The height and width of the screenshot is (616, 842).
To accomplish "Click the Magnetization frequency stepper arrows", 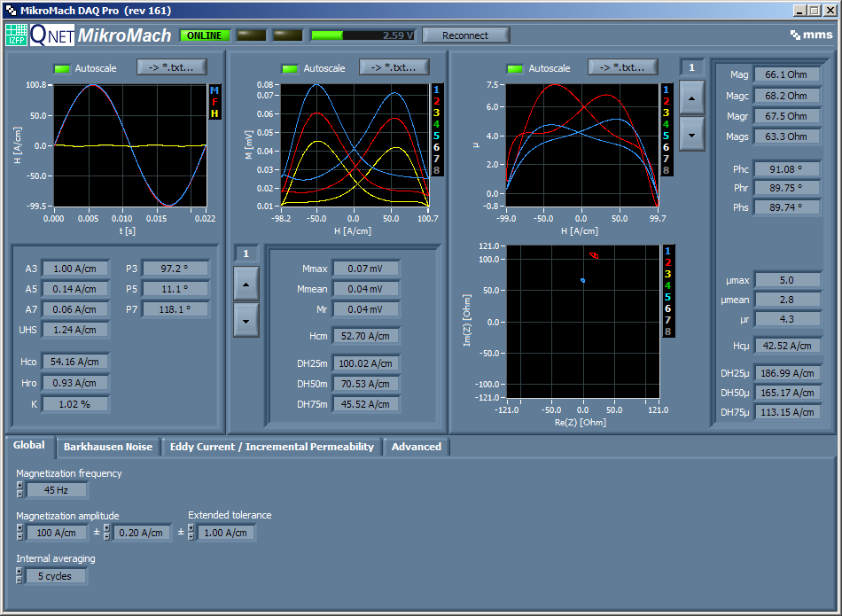I will tap(19, 490).
